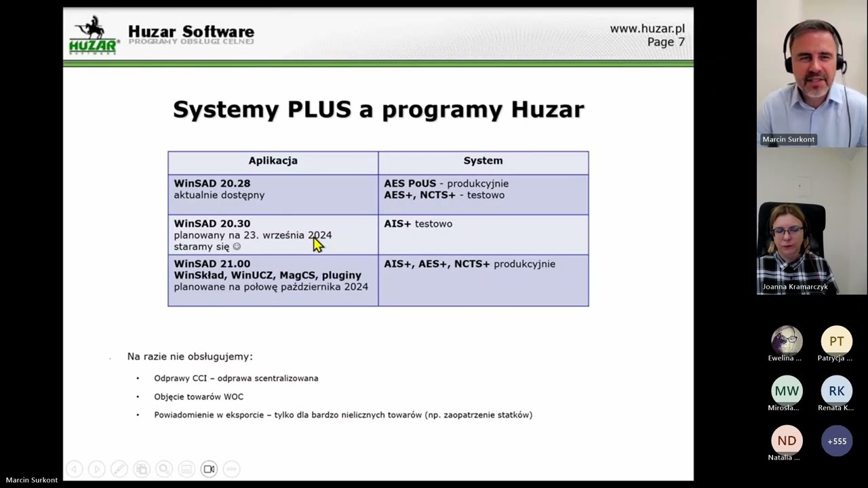Click the Huzar Software logo
The width and height of the screenshot is (868, 488).
tap(94, 35)
